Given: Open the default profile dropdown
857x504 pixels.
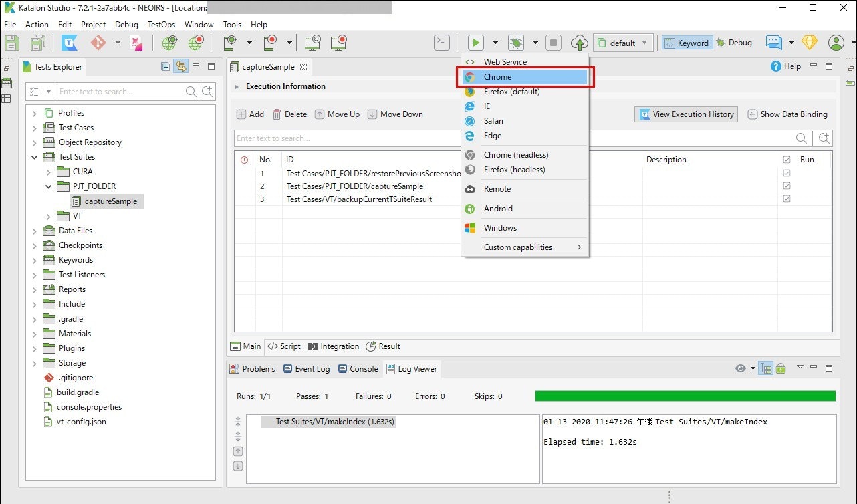Looking at the screenshot, I should 623,43.
